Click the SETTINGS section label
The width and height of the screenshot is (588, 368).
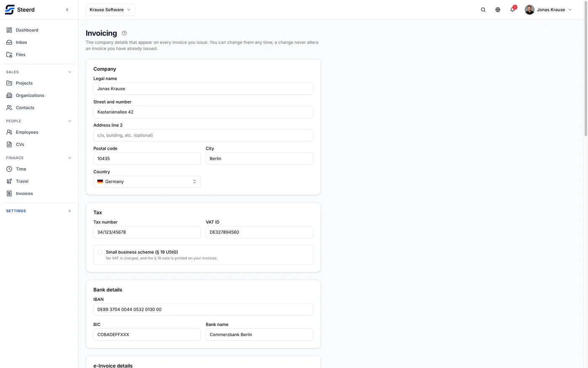pos(16,211)
